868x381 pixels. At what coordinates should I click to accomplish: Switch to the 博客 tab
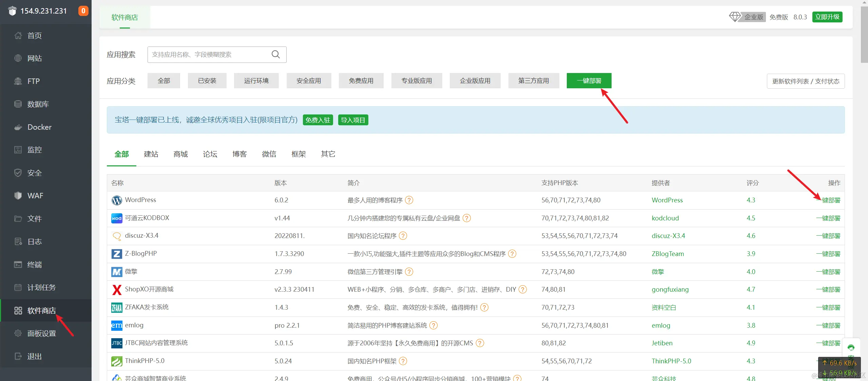[239, 154]
